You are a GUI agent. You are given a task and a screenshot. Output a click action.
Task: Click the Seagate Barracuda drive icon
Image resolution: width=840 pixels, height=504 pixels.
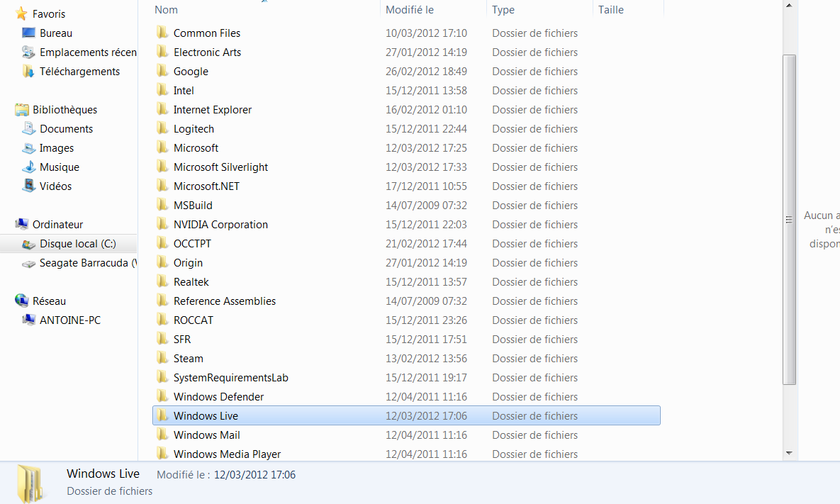(x=28, y=263)
